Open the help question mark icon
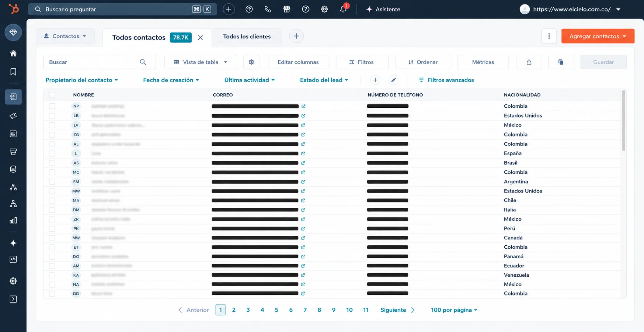Screen dimensions: 644x332 pos(306,9)
